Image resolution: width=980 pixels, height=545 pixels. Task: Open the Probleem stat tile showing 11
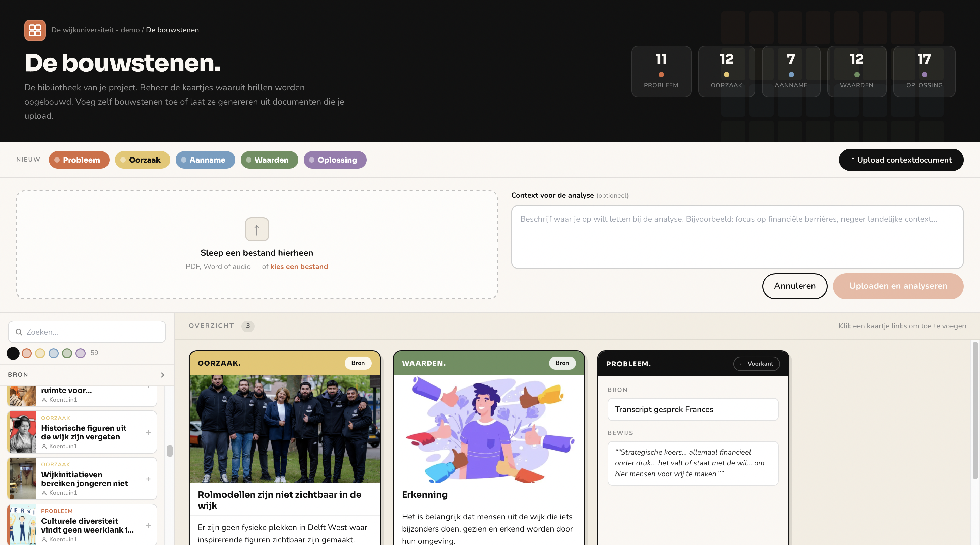tap(661, 71)
